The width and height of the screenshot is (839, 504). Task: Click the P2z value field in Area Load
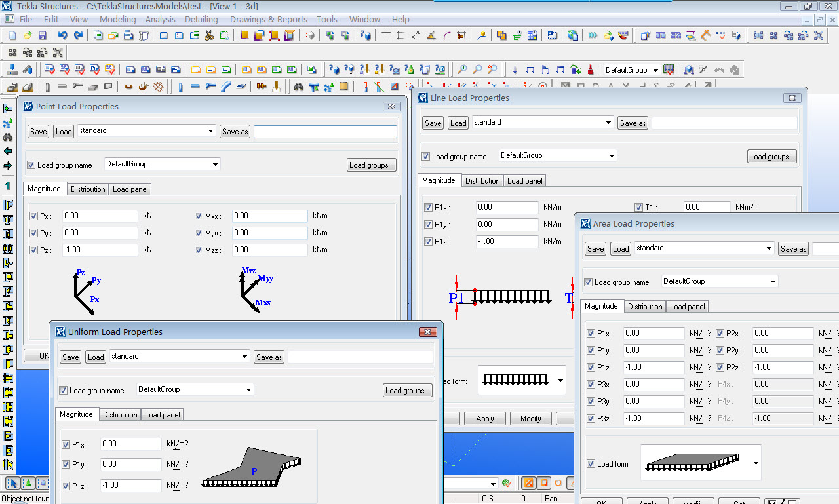coord(783,368)
